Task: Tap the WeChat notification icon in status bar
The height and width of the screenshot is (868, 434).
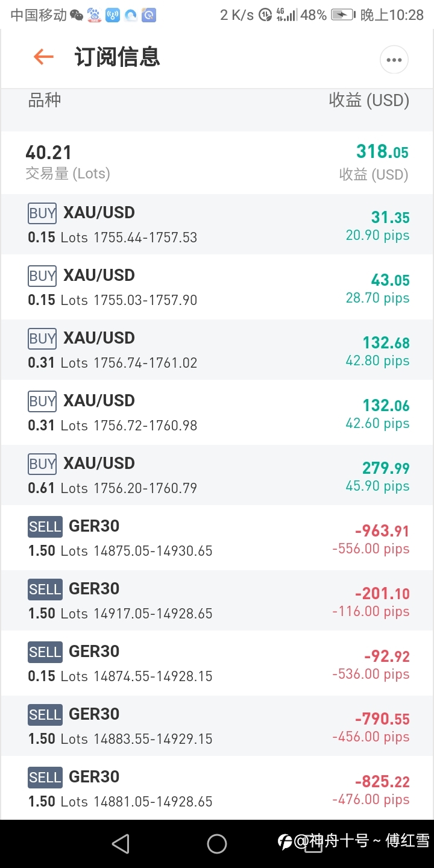Action: 77,15
